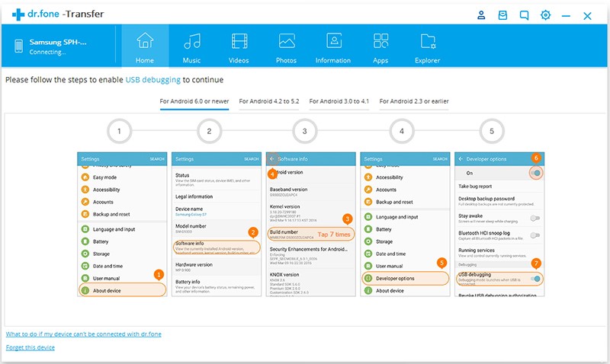The height and width of the screenshot is (364, 610).
Task: Click step 3 Build number screenshot
Action: [311, 224]
